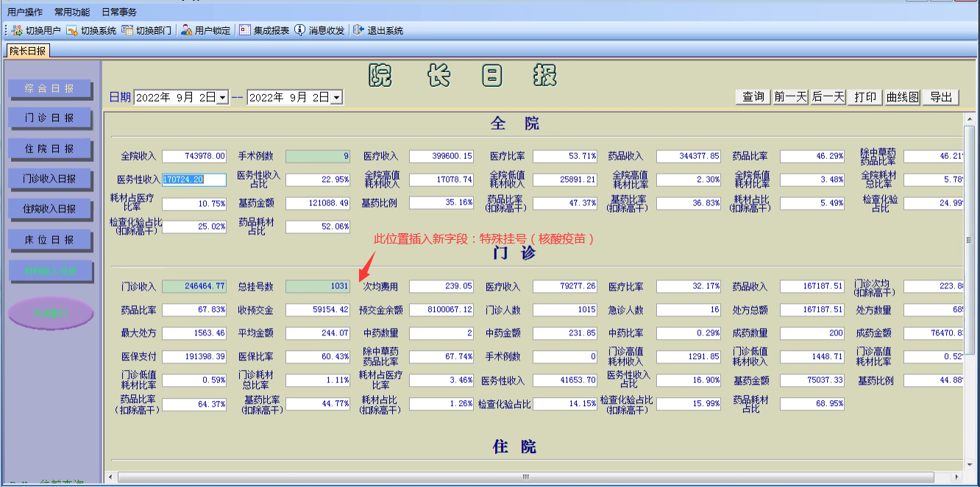Click the highlighted 医务性收入 field 170724.20
This screenshot has height=487, width=980.
(x=194, y=179)
